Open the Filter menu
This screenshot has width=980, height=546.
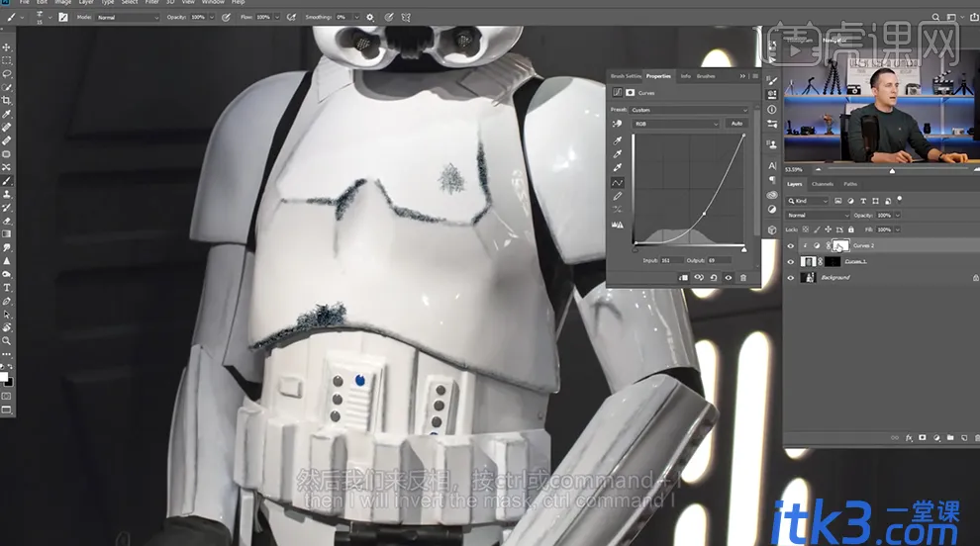151,3
